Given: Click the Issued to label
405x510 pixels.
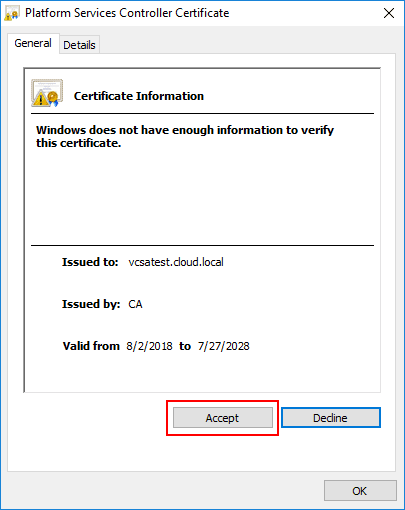Looking at the screenshot, I should 90,262.
